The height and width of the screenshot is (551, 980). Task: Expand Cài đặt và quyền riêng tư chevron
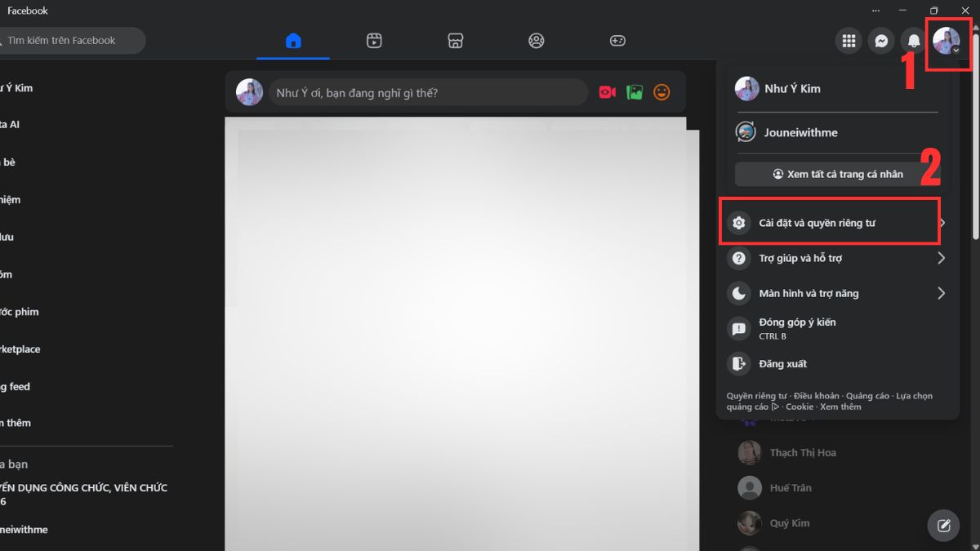pos(942,223)
